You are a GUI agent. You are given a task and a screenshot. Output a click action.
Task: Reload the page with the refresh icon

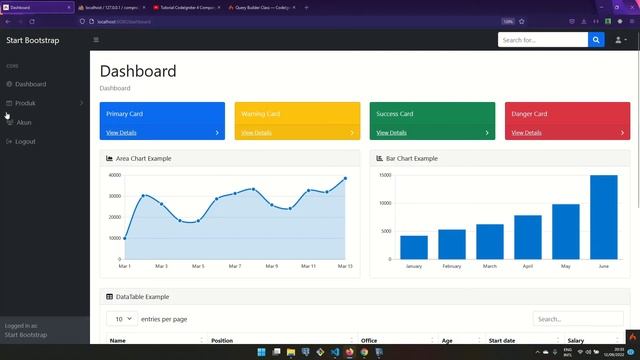[x=32, y=21]
